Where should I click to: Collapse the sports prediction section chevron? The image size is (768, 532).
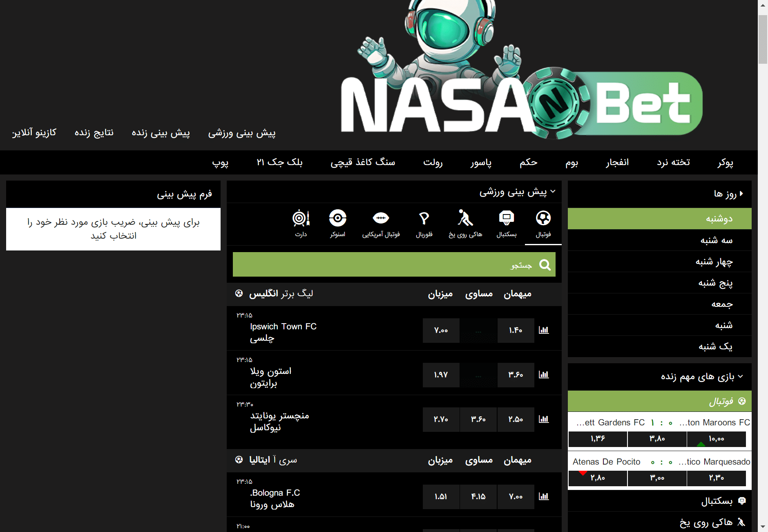[x=553, y=191]
